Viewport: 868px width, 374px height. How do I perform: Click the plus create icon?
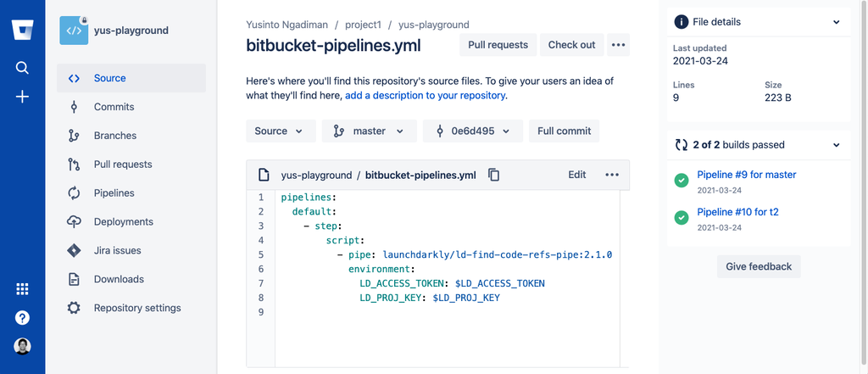click(22, 97)
